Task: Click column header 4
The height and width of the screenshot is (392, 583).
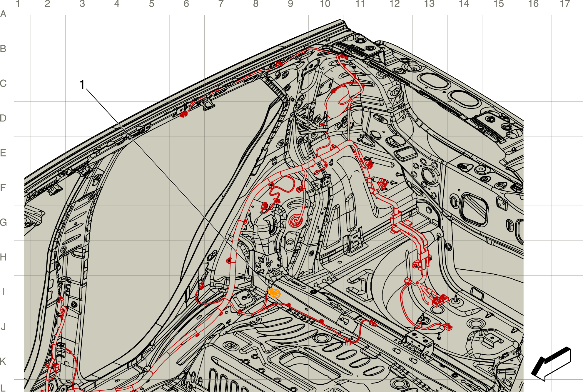Action: pyautogui.click(x=117, y=4)
